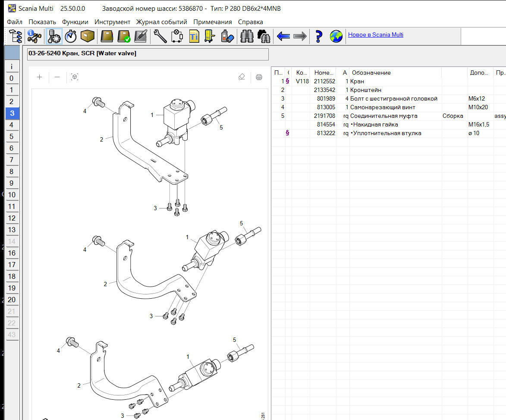Select main group 1 in sidebar
This screenshot has width=506, height=420.
click(12, 90)
